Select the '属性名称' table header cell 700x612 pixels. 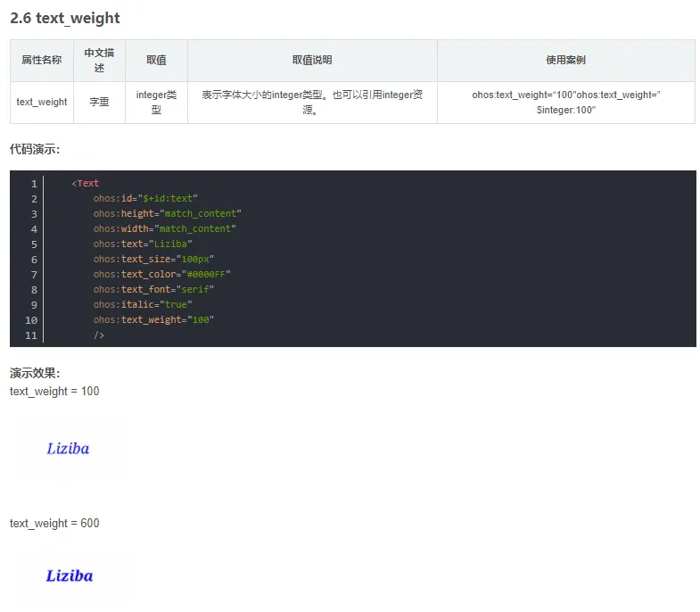click(x=42, y=61)
